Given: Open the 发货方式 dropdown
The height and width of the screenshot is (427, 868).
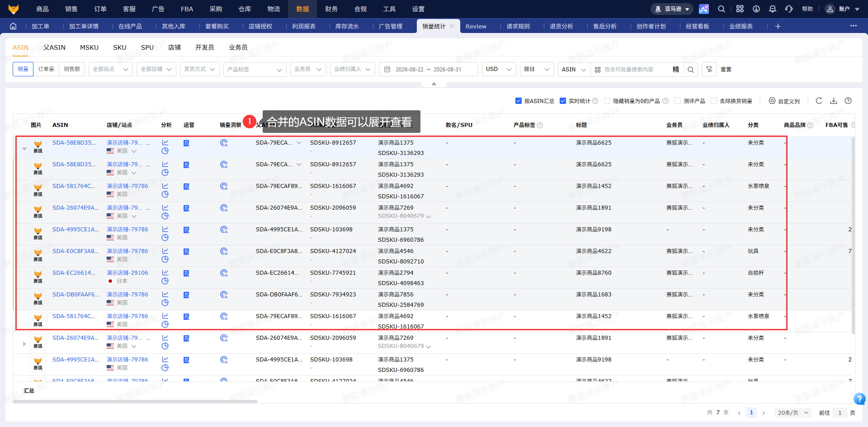Looking at the screenshot, I should click(x=200, y=69).
